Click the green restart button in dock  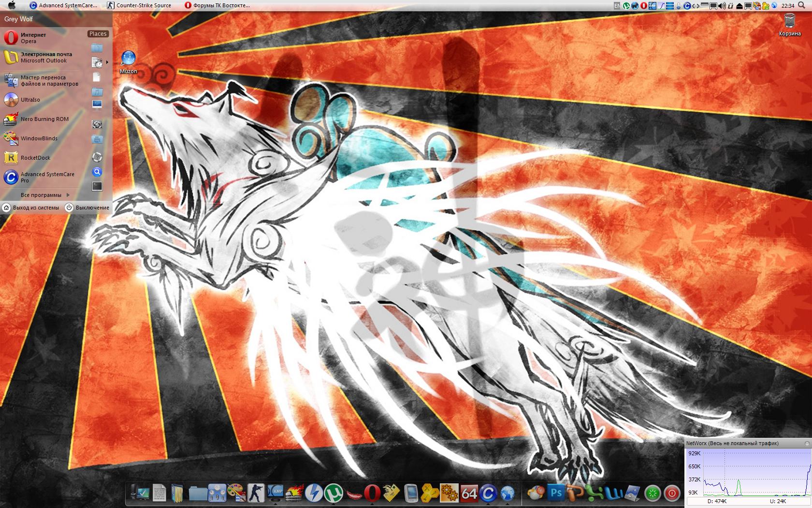(x=652, y=493)
